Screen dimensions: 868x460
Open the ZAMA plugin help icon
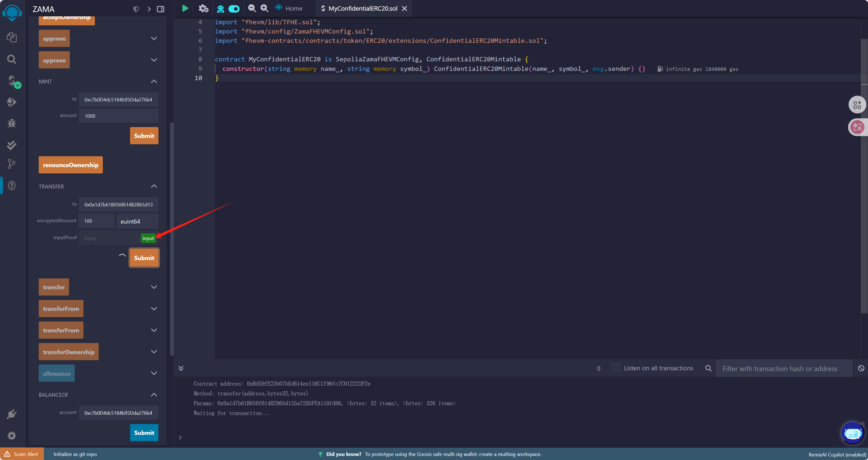tap(12, 185)
